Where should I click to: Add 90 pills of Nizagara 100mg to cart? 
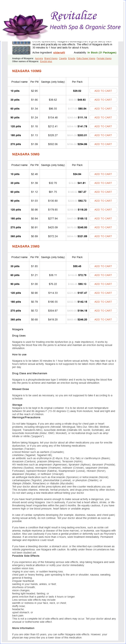click(103, 117)
